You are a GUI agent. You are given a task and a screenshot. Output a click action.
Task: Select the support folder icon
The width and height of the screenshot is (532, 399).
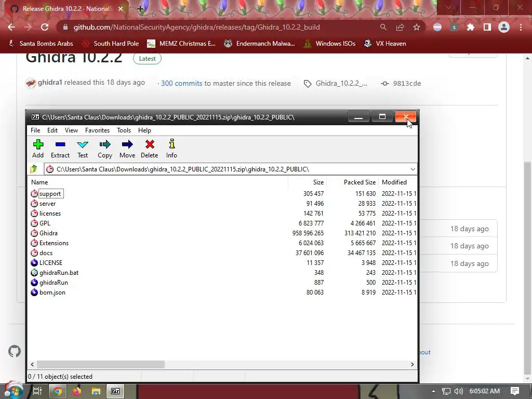tap(34, 194)
